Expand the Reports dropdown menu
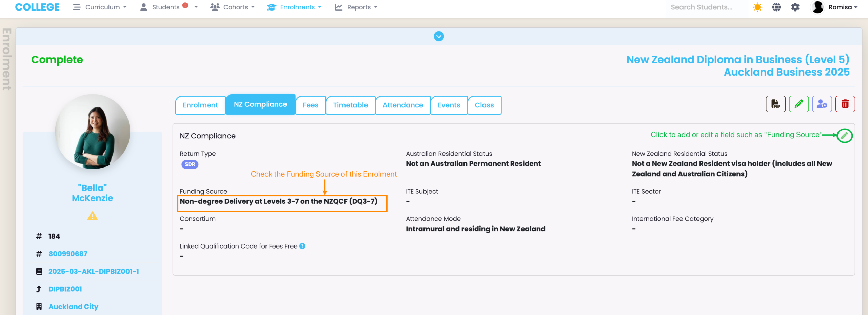This screenshot has height=315, width=868. (356, 7)
